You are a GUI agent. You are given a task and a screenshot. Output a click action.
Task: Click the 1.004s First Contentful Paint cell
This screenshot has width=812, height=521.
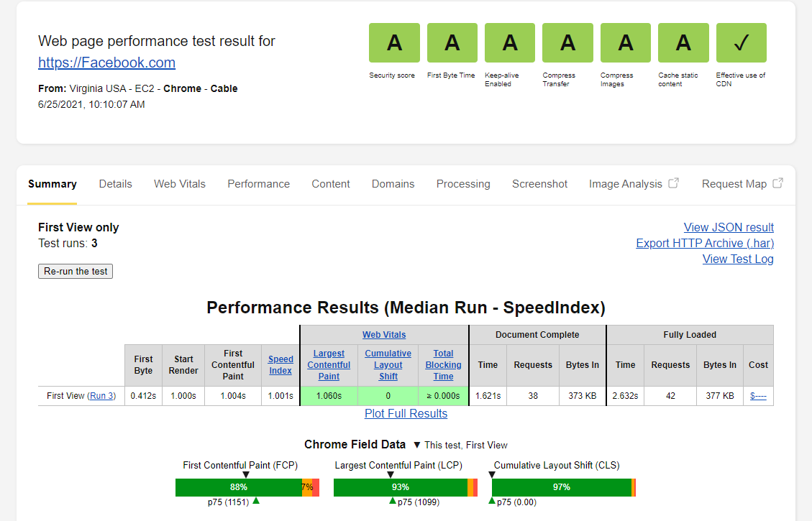coord(233,396)
